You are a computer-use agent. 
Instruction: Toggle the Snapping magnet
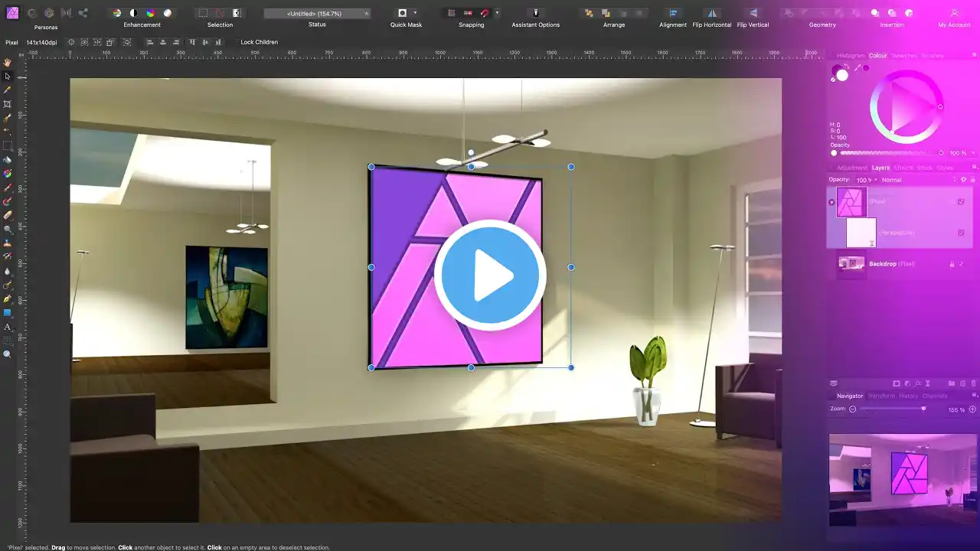click(x=485, y=13)
